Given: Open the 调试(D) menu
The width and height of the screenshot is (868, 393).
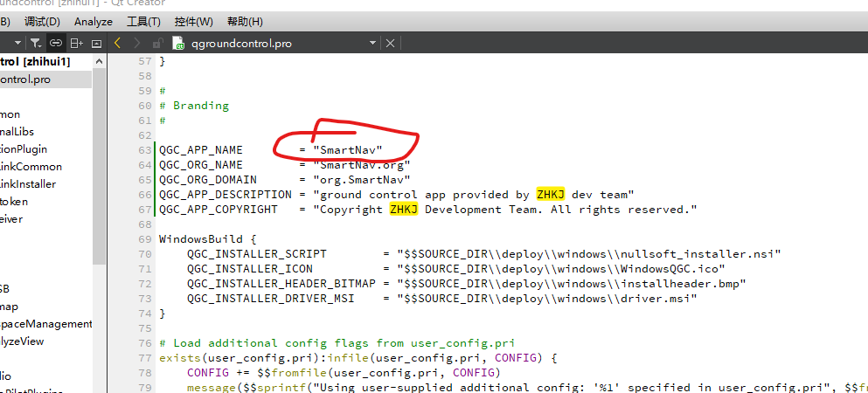Looking at the screenshot, I should 42,22.
